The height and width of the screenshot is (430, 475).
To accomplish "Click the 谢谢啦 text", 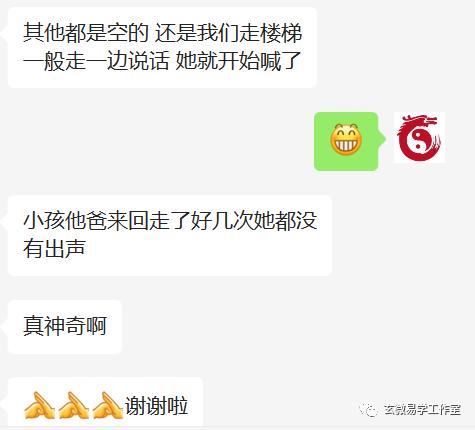I will pyautogui.click(x=156, y=406).
